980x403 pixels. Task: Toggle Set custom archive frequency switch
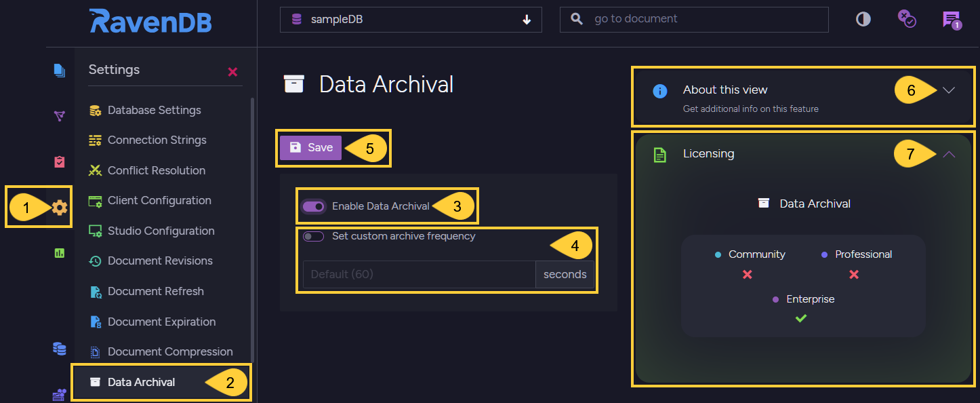click(313, 237)
